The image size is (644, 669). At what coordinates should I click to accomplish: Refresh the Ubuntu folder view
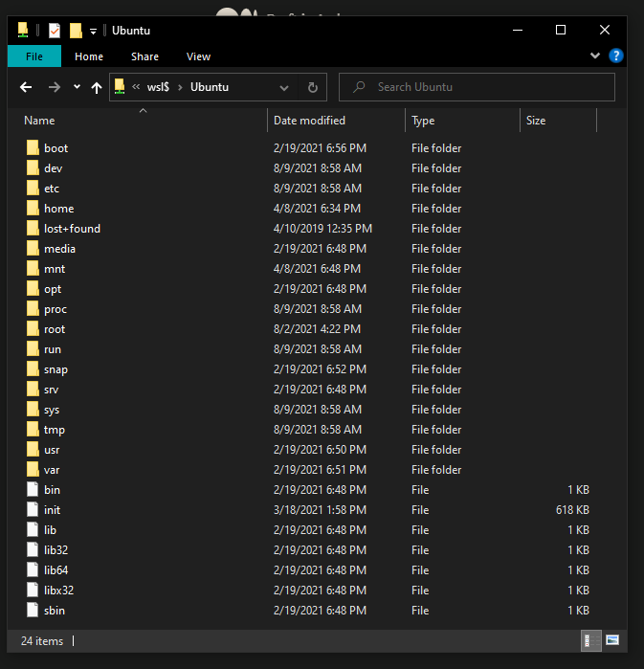313,87
